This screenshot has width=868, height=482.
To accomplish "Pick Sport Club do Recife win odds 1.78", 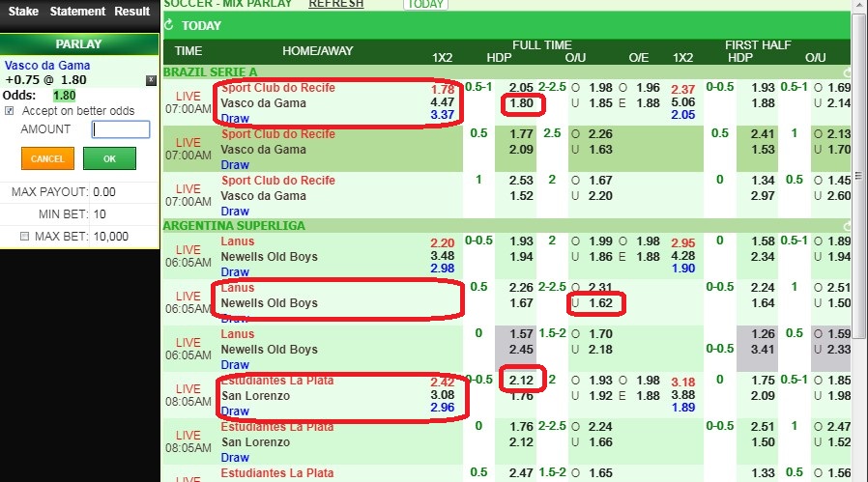I will pyautogui.click(x=443, y=90).
